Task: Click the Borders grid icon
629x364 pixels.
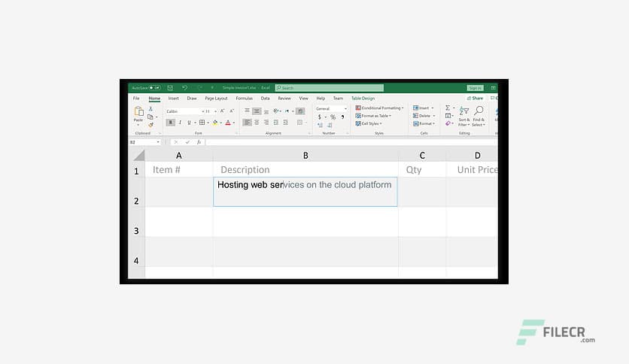Action: pos(202,123)
